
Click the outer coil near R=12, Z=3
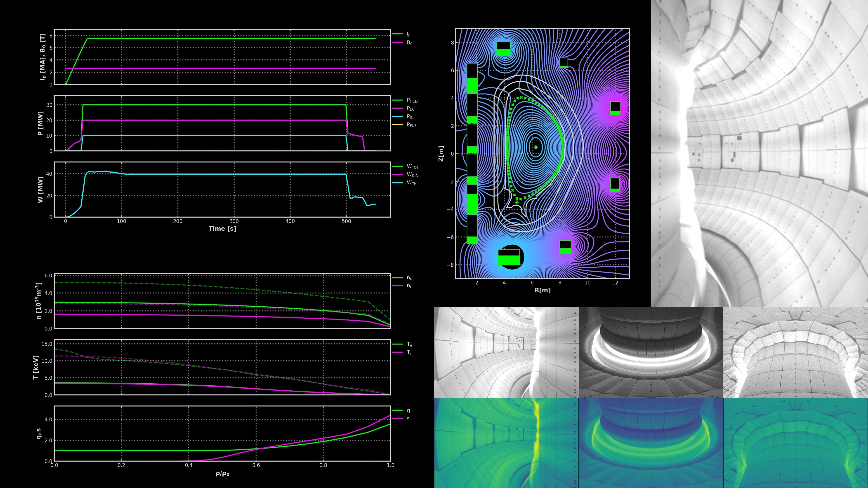(x=615, y=108)
